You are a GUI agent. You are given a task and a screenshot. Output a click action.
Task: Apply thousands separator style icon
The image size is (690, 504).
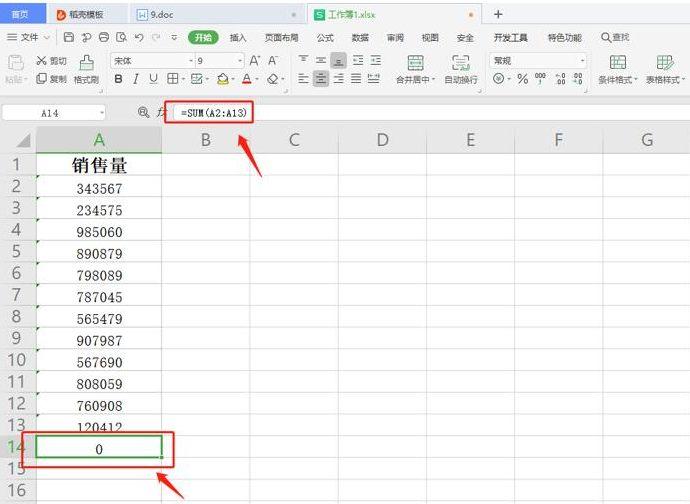tap(540, 79)
